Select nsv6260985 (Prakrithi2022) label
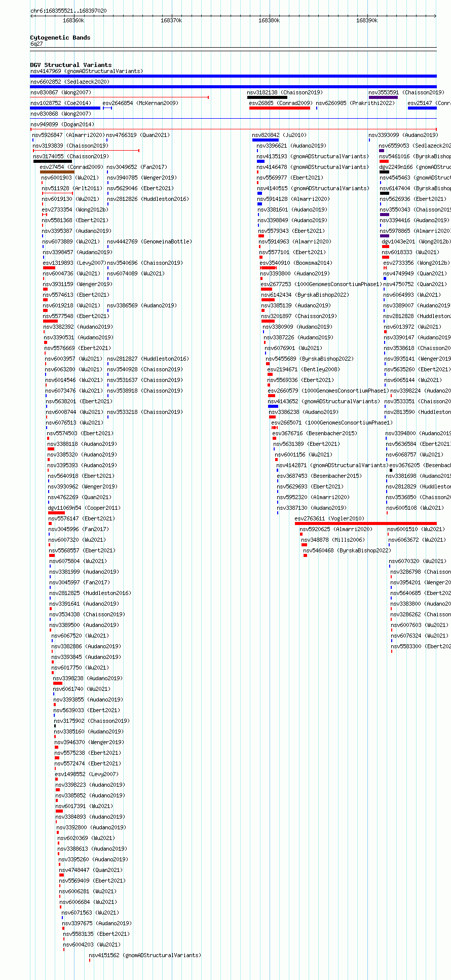Viewport: 451px width, 980px height. pyautogui.click(x=355, y=103)
